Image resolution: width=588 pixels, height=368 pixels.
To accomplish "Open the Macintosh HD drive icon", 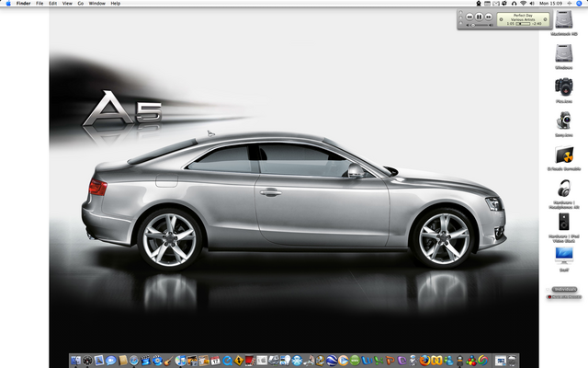I will point(563,19).
